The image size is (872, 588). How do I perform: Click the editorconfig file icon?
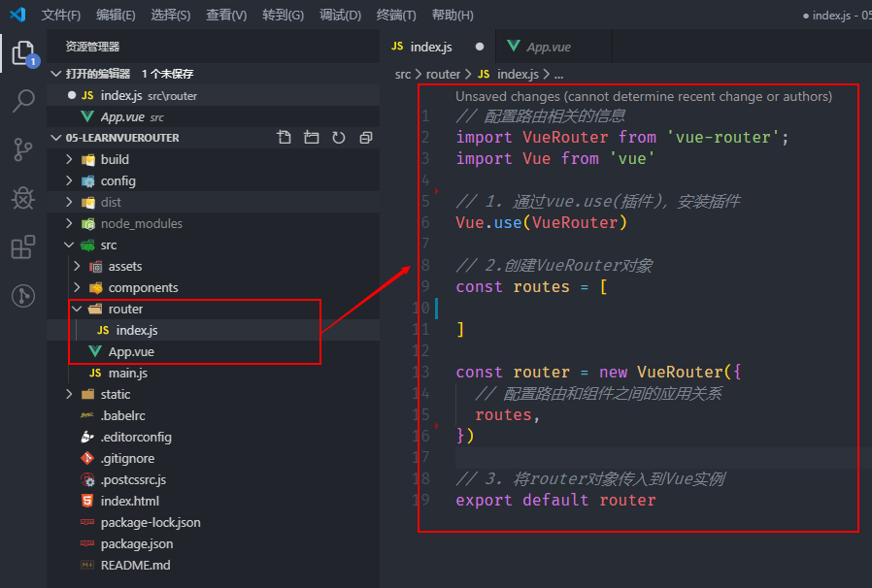[x=87, y=437]
